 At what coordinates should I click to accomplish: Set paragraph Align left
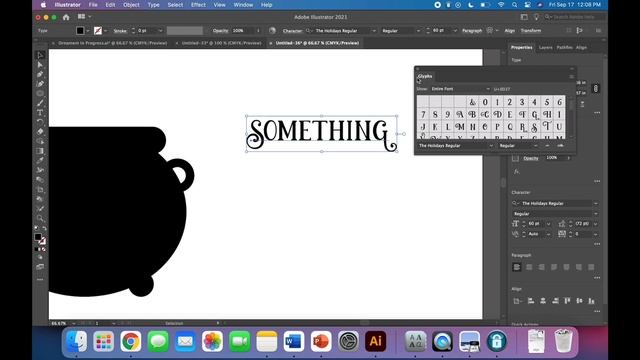pyautogui.click(x=517, y=267)
